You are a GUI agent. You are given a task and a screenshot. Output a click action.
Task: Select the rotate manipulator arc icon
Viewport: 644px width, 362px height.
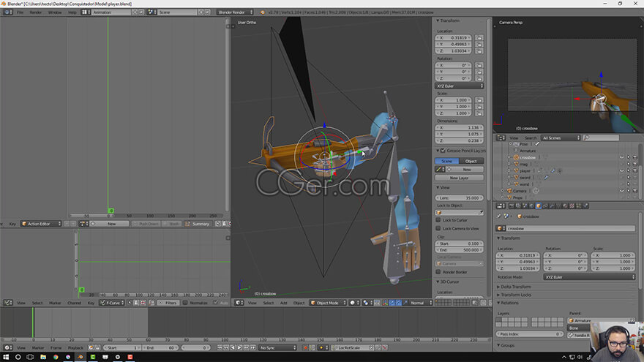pos(398,303)
